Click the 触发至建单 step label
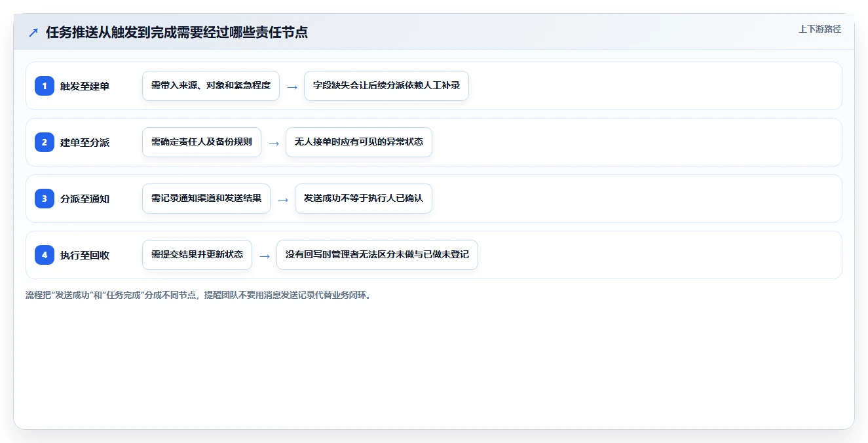Screen dimensions: 868x443 (x=85, y=86)
